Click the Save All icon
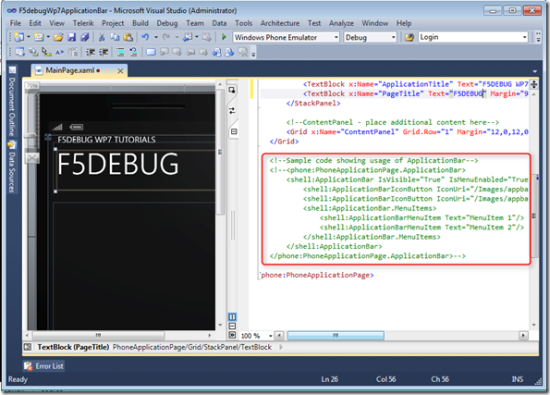The height and width of the screenshot is (395, 550). click(85, 37)
